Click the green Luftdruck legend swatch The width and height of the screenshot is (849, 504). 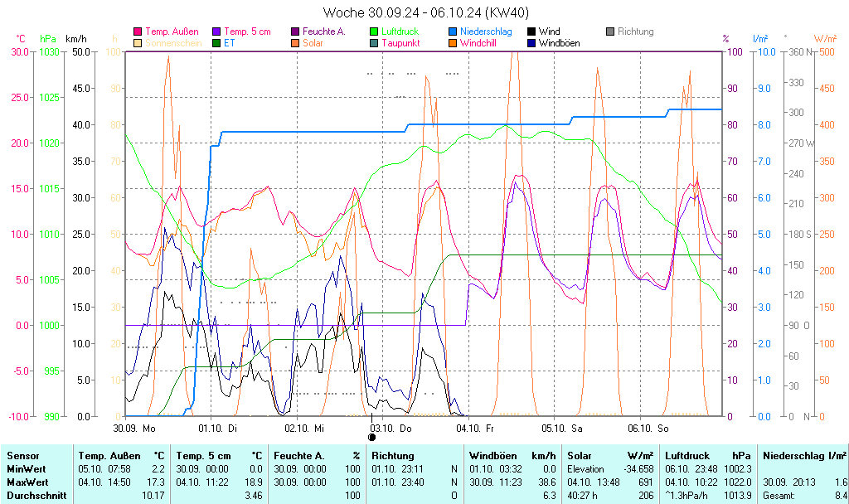374,32
